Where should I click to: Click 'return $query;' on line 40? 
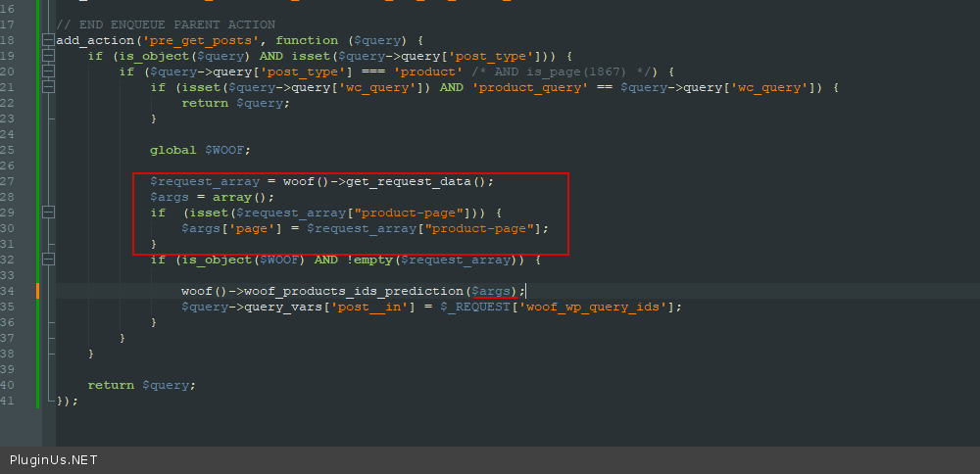click(x=141, y=385)
